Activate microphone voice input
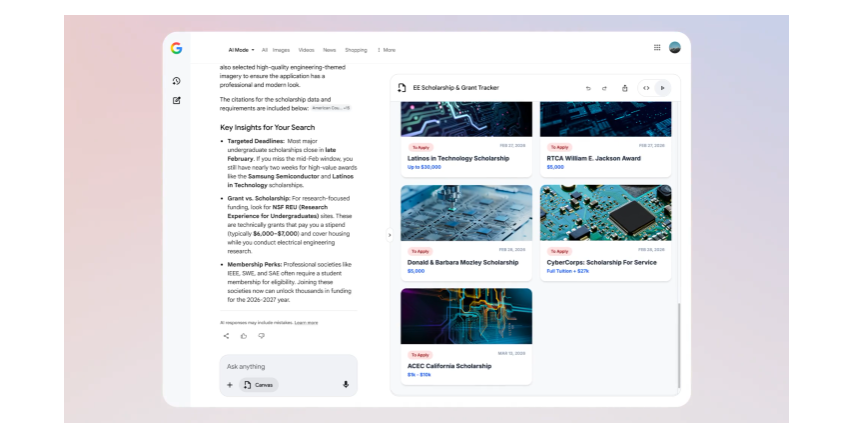The width and height of the screenshot is (855, 448). pyautogui.click(x=346, y=384)
